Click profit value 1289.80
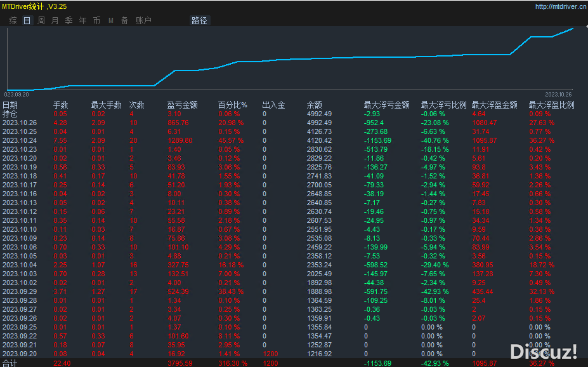This screenshot has width=588, height=367. click(x=180, y=140)
